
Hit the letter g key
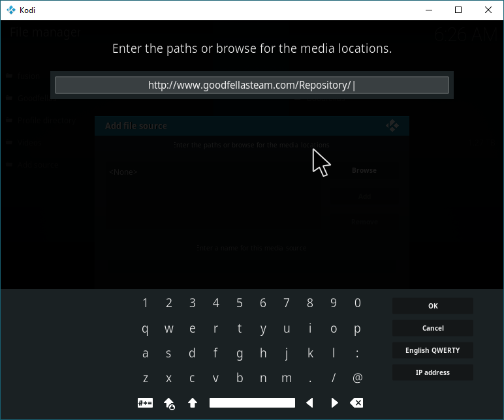(240, 353)
